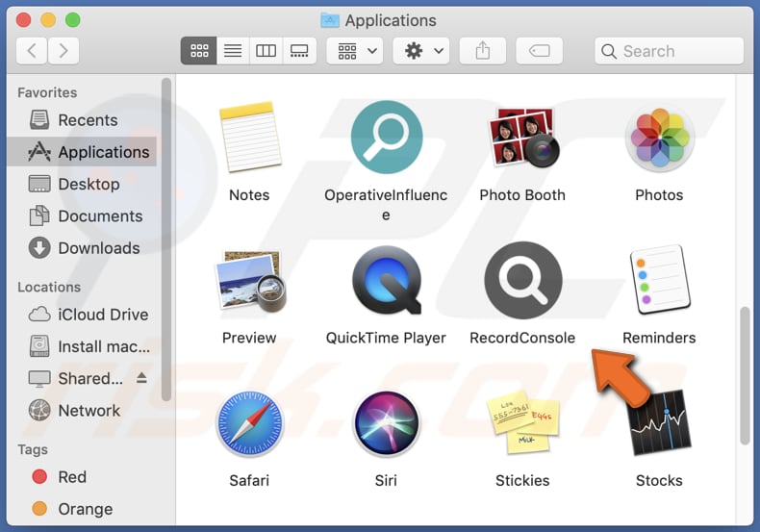Click the Reminders name label

pyautogui.click(x=659, y=338)
